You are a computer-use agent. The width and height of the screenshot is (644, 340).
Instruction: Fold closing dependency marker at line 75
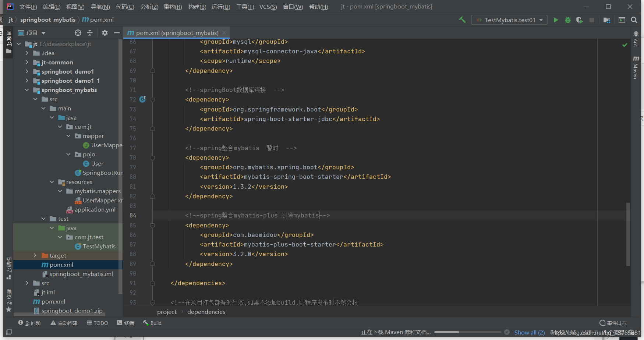click(152, 128)
